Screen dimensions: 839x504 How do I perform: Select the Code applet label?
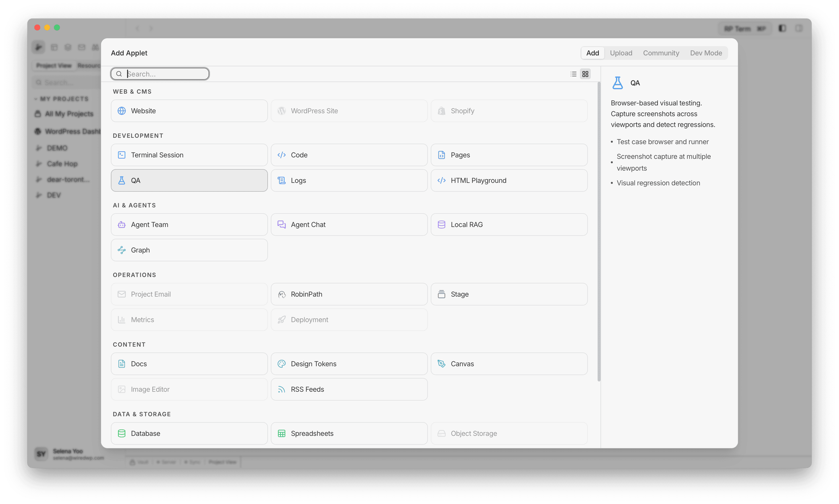(299, 155)
